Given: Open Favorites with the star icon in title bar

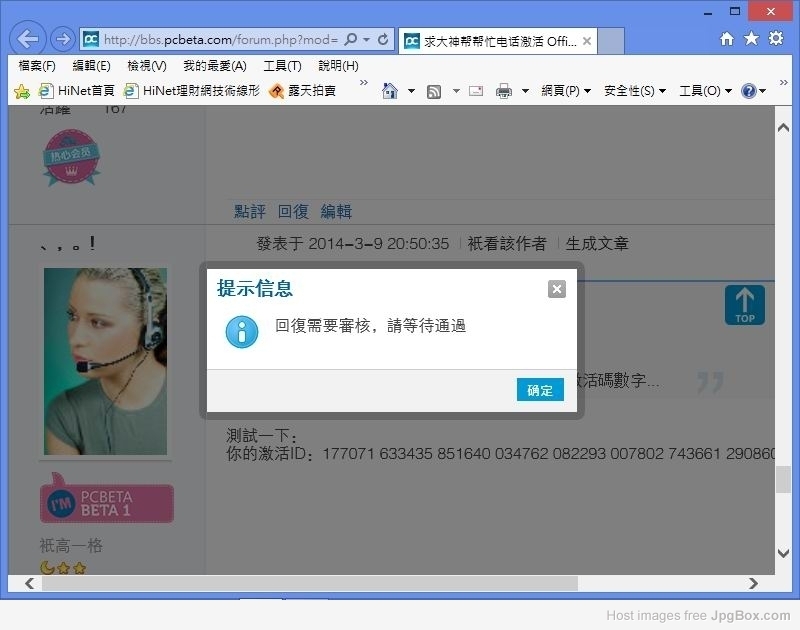Looking at the screenshot, I should tap(751, 39).
